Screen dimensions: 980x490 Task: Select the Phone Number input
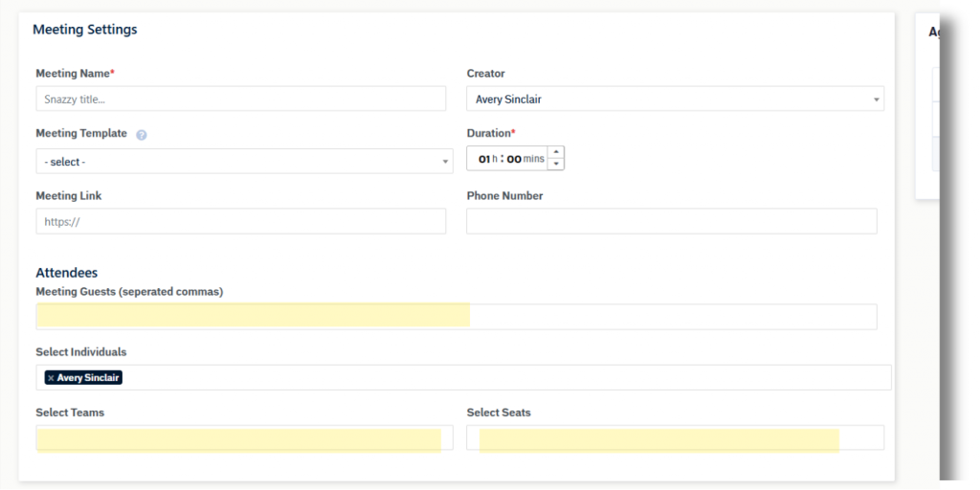point(671,221)
